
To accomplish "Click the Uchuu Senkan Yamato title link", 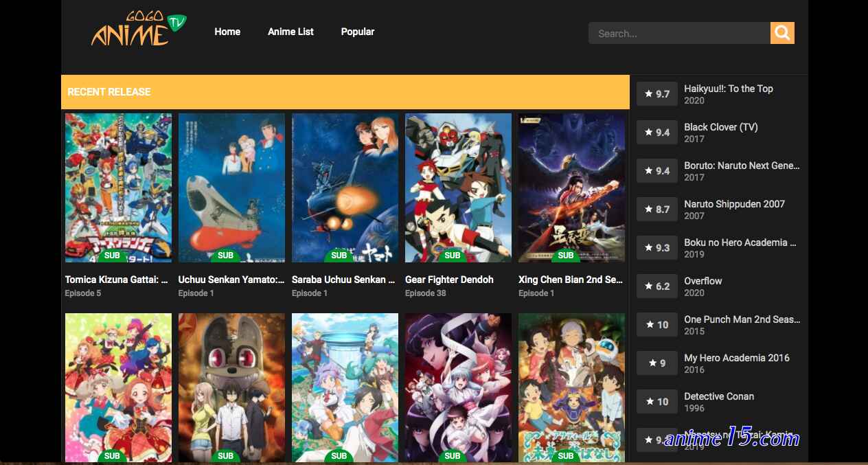I will click(x=231, y=280).
